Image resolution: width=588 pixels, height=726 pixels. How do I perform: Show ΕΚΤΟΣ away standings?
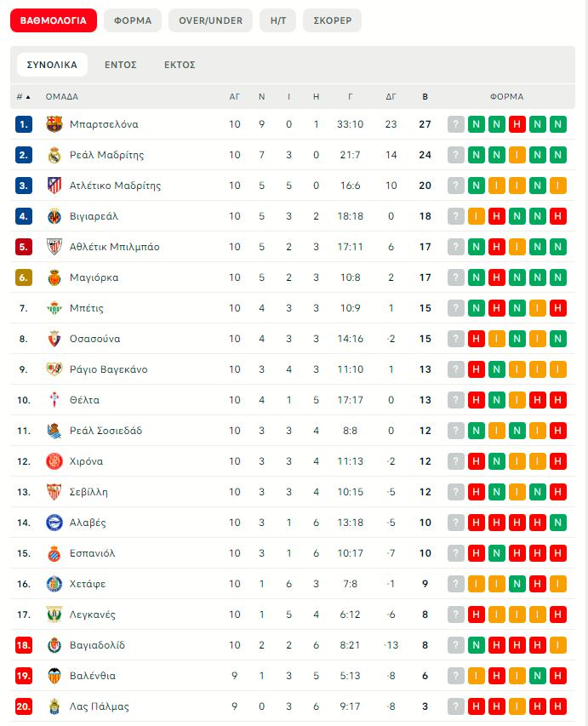pyautogui.click(x=180, y=65)
